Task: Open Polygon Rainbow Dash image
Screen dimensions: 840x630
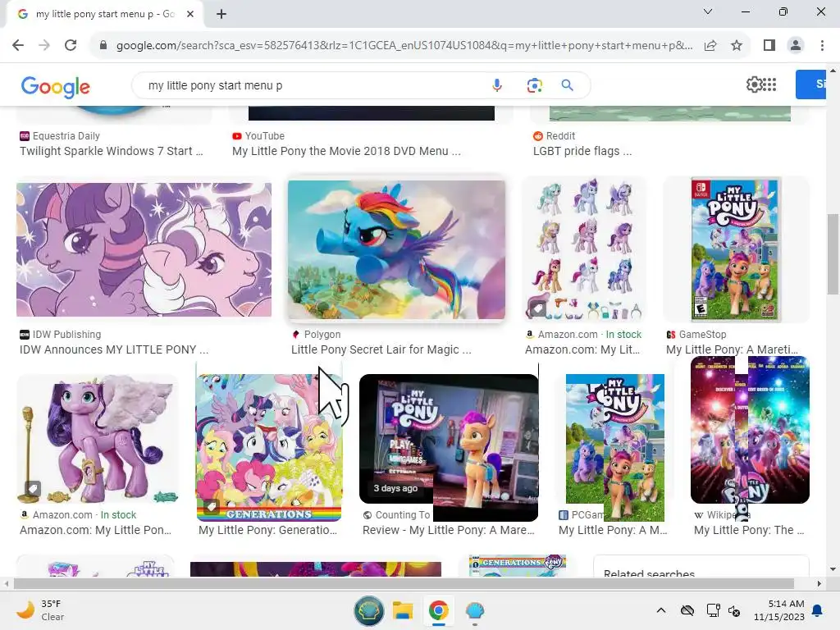Action: [396, 249]
